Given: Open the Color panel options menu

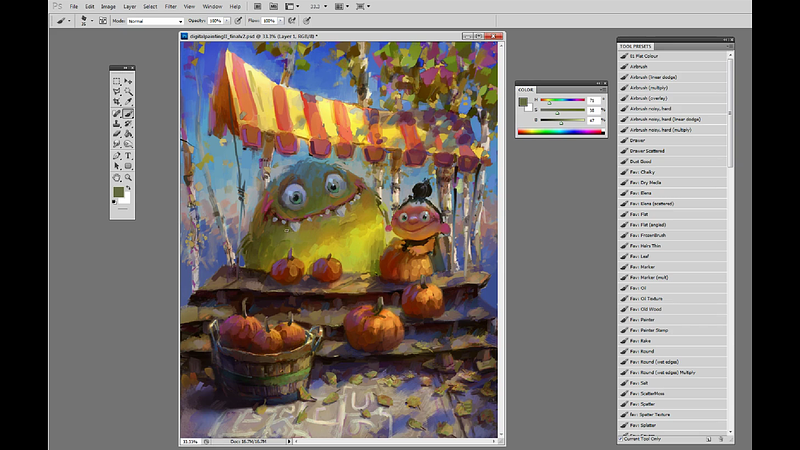Looking at the screenshot, I should click(605, 88).
